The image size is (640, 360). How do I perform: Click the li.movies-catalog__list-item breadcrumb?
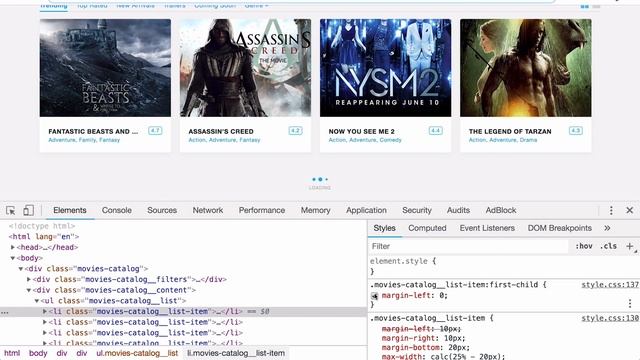236,353
